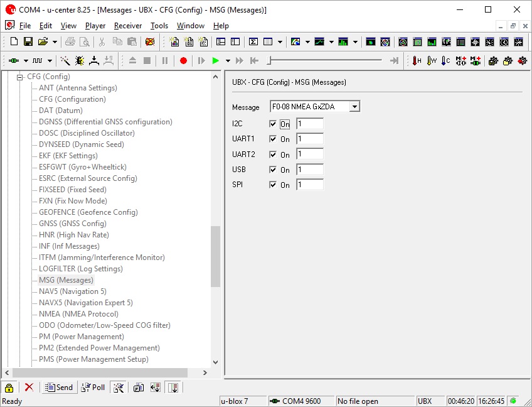Open the dropdown arrow beside chart view
The height and width of the screenshot is (407, 532).
[331, 42]
